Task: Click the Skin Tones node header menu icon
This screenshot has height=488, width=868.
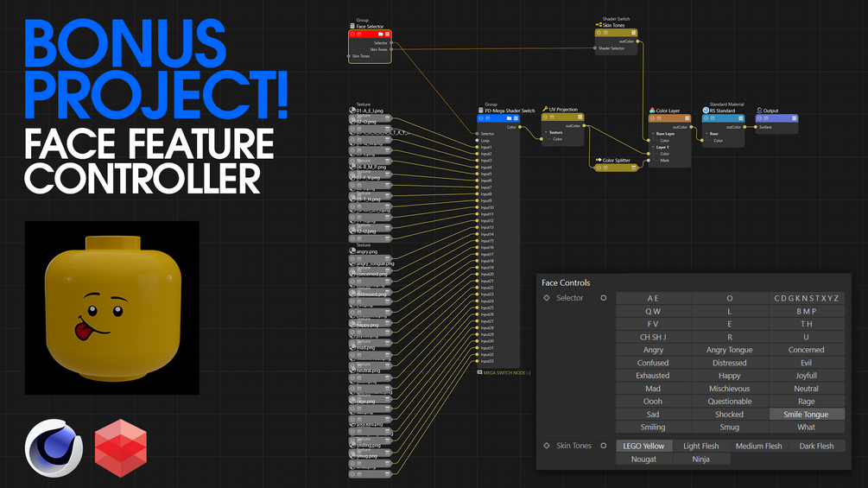Action: click(633, 33)
